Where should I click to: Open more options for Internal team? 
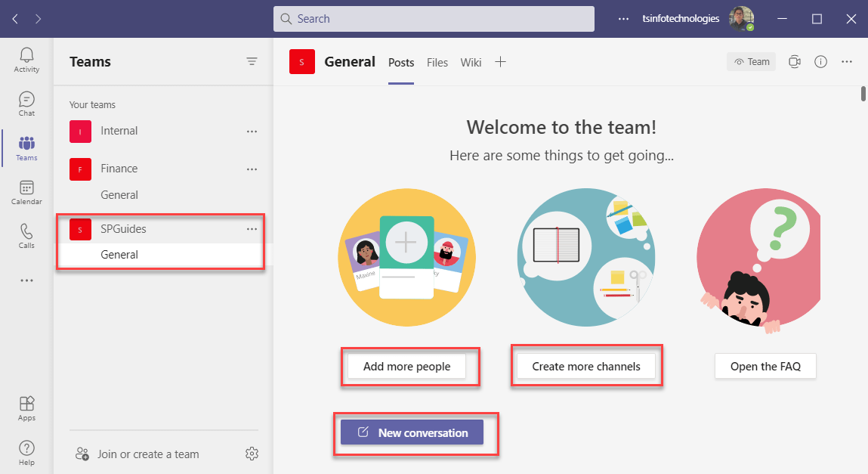click(252, 132)
